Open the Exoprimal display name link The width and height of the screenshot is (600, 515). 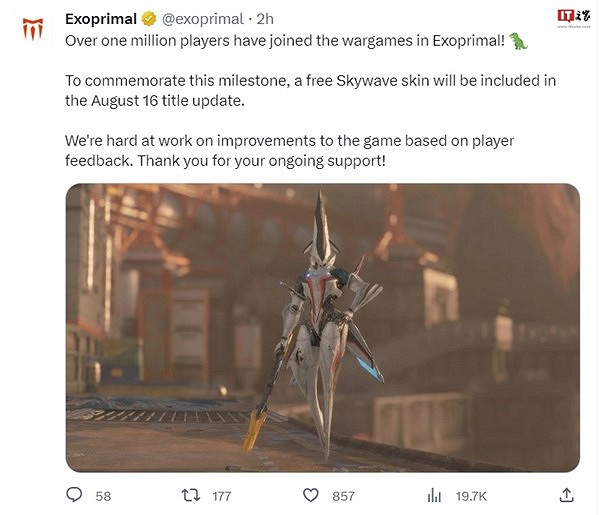101,19
